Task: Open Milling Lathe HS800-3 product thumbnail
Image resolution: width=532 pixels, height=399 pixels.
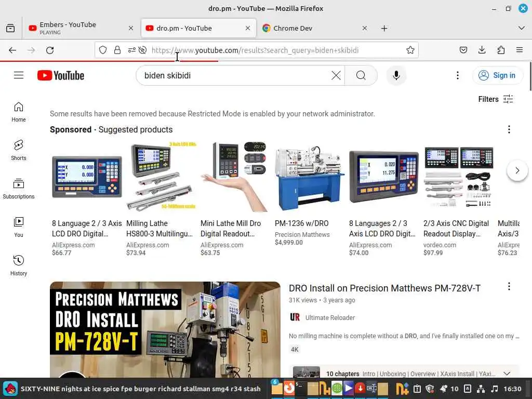Action: tap(161, 177)
